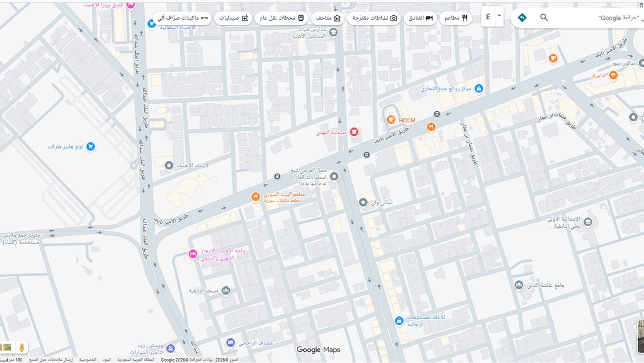Click the 100 متر map scale
Image resolution: width=644 pixels, height=363 pixels.
click(x=12, y=359)
